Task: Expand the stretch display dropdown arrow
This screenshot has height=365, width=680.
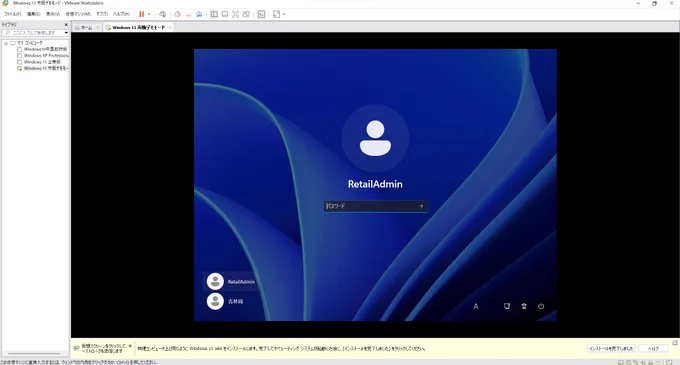Action: tap(284, 14)
